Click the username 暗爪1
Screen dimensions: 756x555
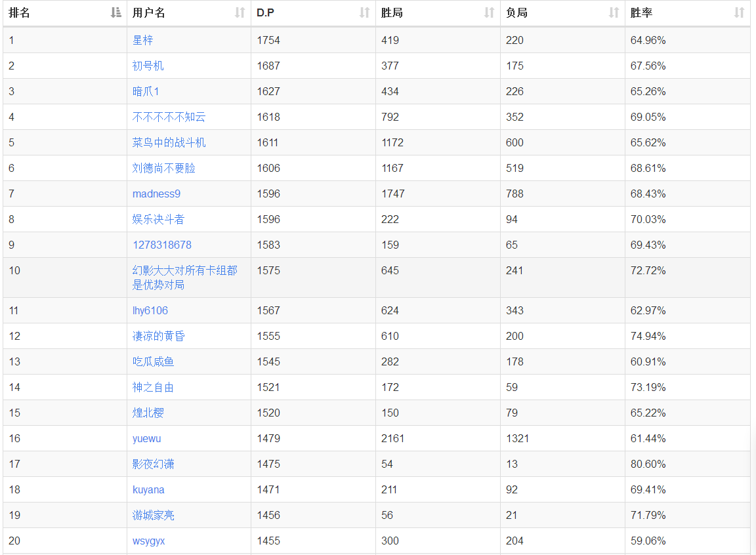(x=146, y=91)
